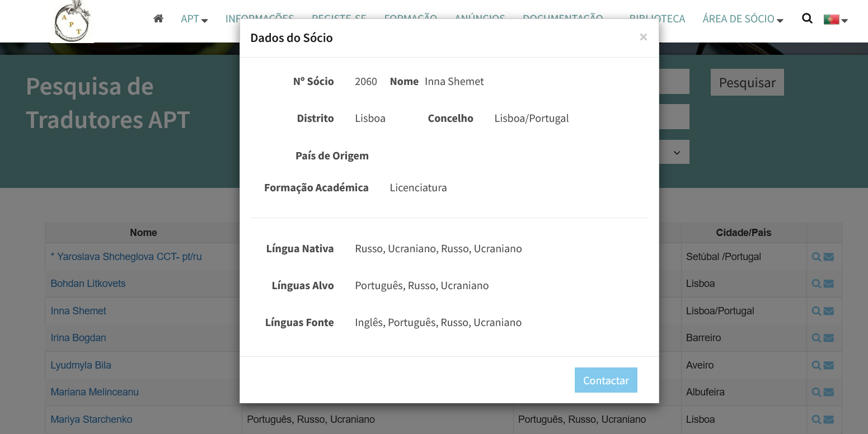Viewport: 868px width, 434px height.
Task: Open Mariya Starchenko's profile link
Action: pyautogui.click(x=91, y=419)
